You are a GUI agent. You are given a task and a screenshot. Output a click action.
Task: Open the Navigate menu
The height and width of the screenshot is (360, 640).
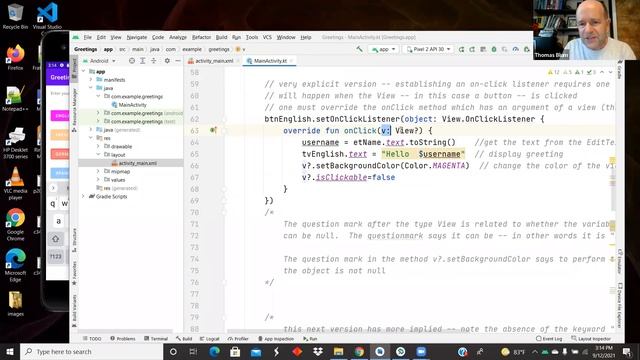coord(136,37)
